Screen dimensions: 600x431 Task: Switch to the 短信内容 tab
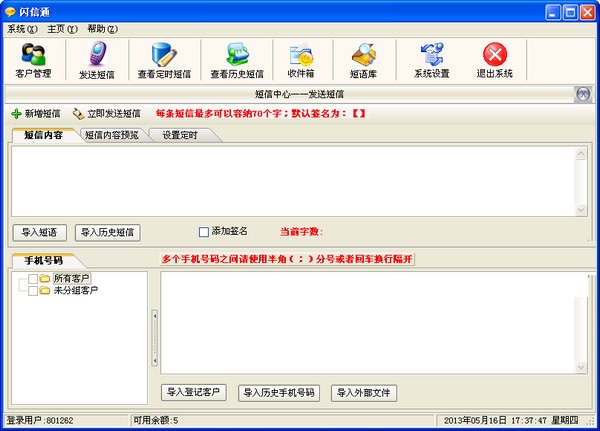[44, 135]
